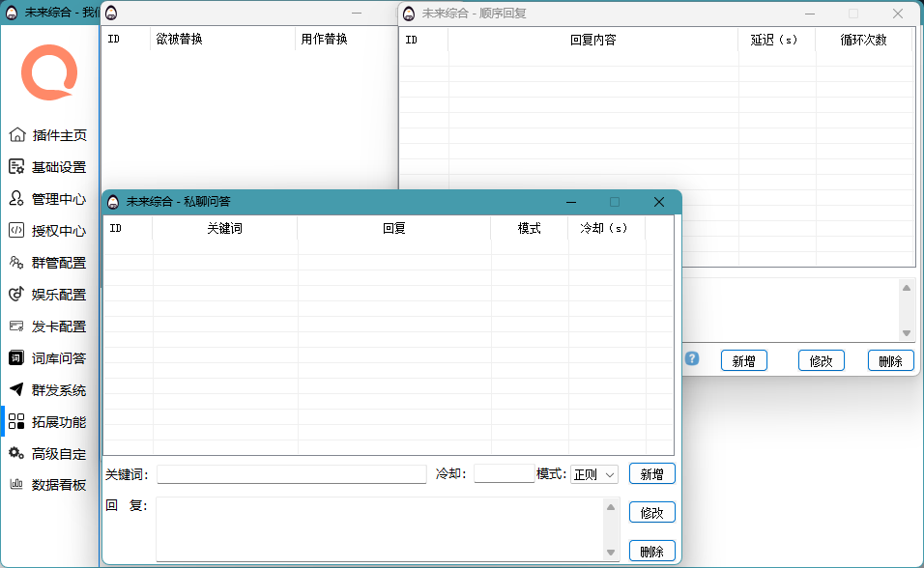The width and height of the screenshot is (924, 568).
Task: Click scroll down arrow in 回复 text area
Action: [x=611, y=553]
